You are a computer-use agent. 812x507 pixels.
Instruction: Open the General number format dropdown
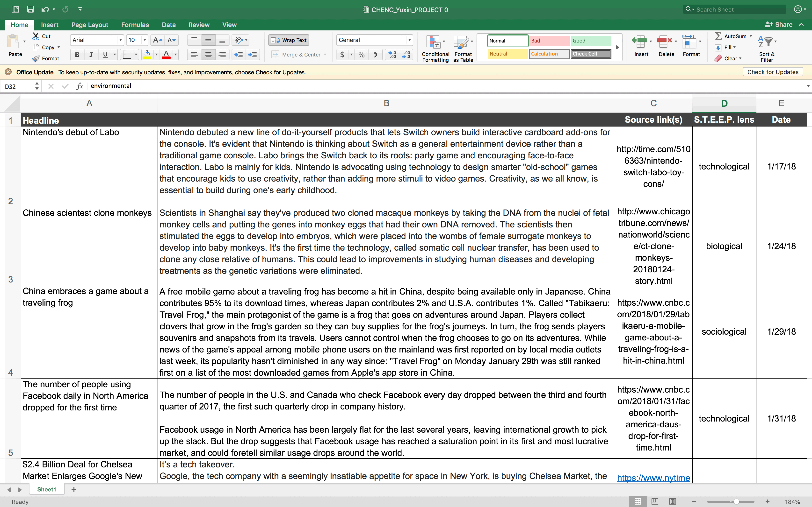[409, 40]
